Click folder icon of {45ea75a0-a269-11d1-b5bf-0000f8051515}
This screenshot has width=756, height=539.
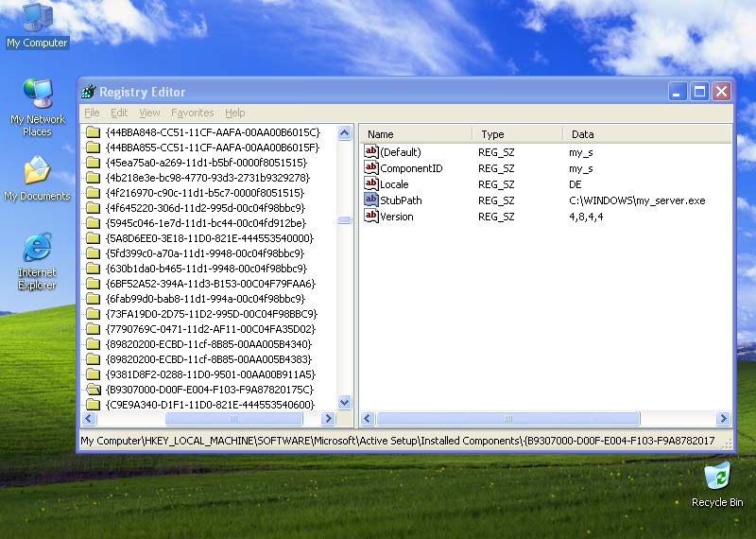(93, 163)
